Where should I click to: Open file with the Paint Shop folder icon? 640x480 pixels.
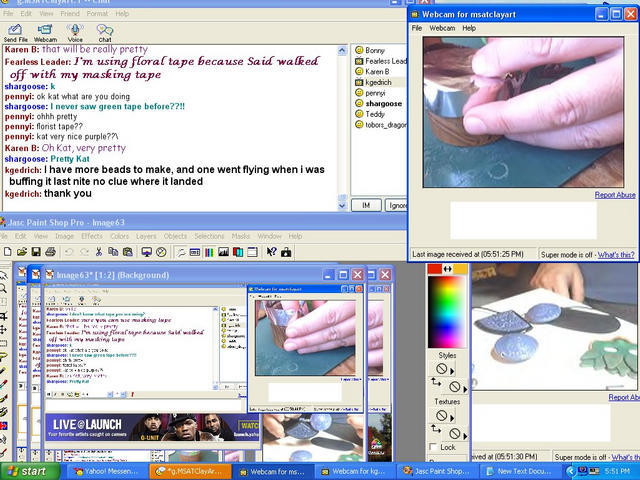click(22, 252)
